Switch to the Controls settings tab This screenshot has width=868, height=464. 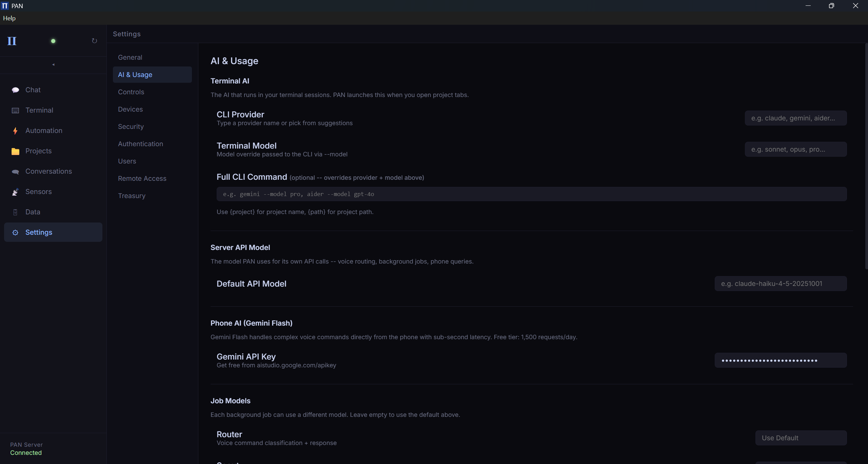(131, 92)
